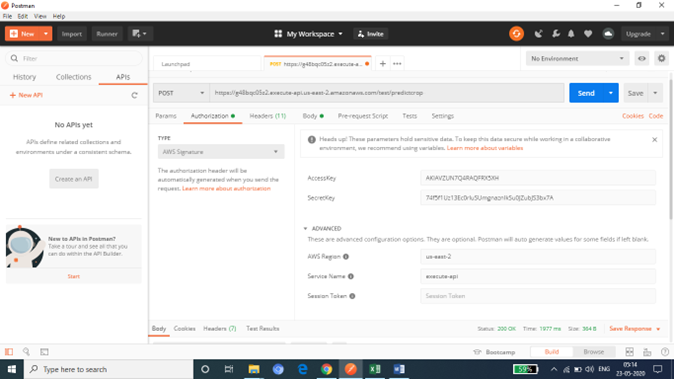Switch to two-pane layout icon
The image size is (674, 379).
[x=629, y=351]
